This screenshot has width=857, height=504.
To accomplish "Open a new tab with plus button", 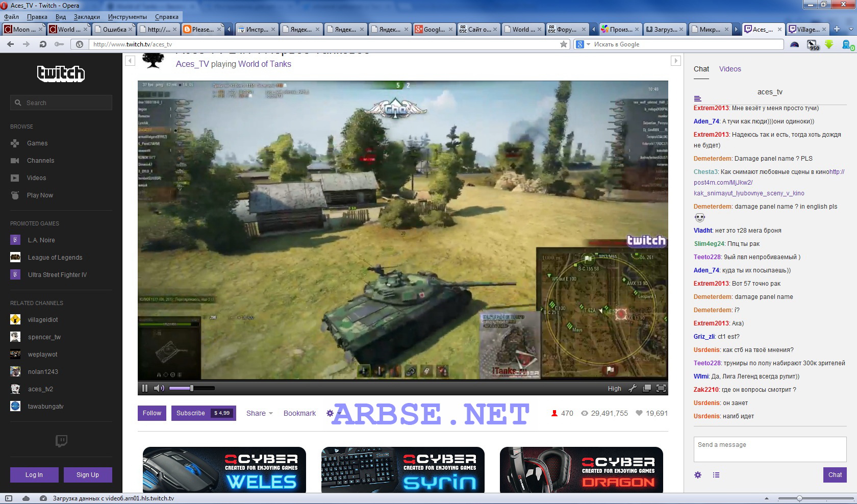I will click(x=837, y=29).
